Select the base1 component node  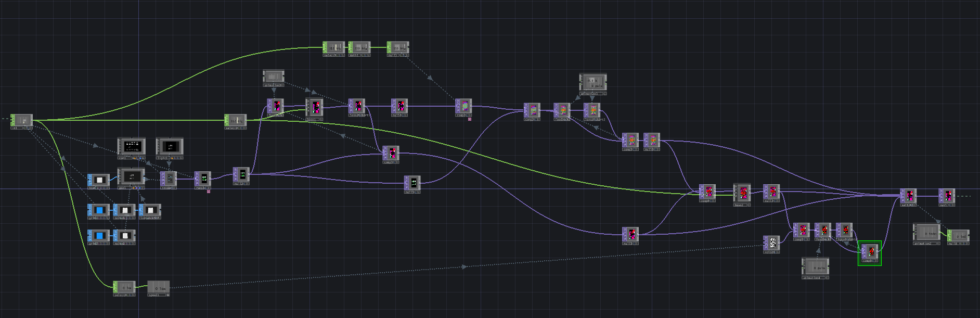point(314,107)
